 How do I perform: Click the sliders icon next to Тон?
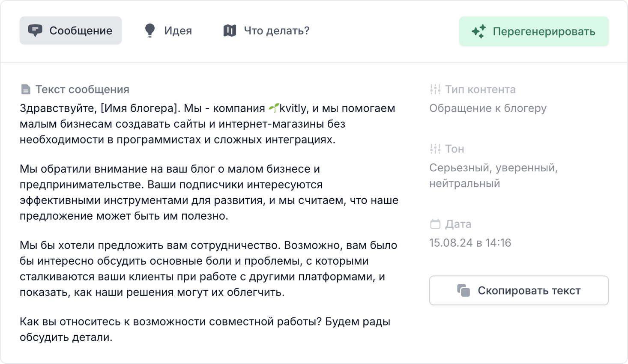click(435, 149)
